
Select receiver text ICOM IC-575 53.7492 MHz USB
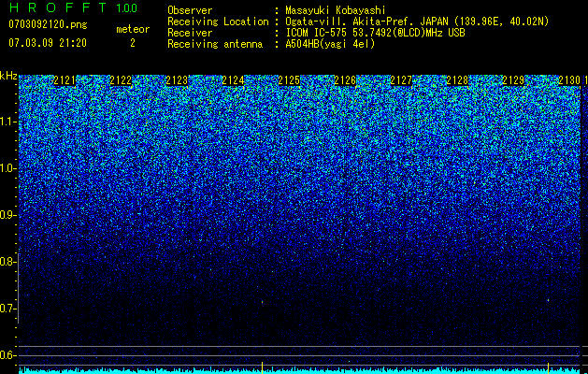pos(375,33)
